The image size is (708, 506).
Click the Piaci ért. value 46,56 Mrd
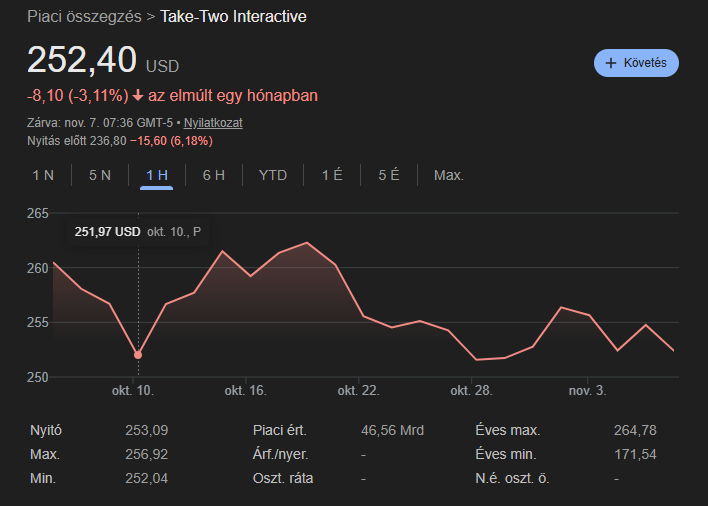[x=392, y=431]
